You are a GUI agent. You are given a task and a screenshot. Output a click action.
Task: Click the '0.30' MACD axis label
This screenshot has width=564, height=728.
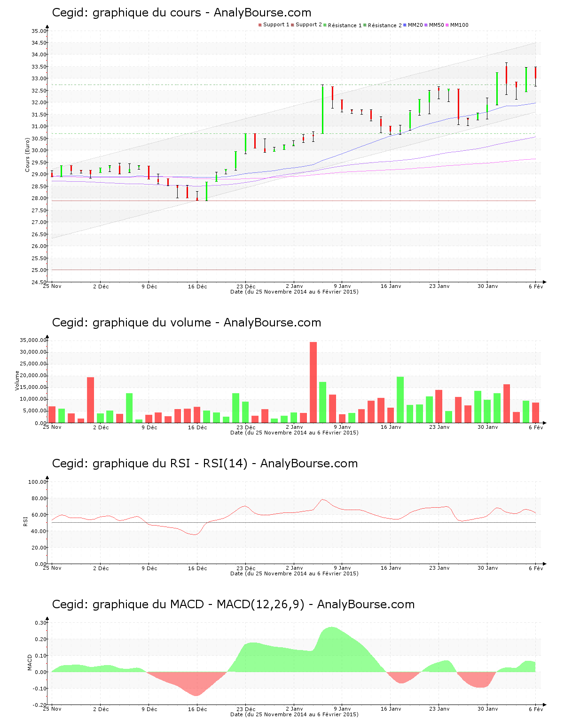(41, 623)
